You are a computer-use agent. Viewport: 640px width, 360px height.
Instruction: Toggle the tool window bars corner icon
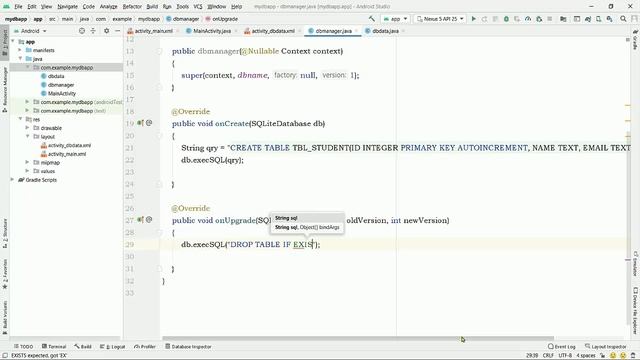[x=5, y=356]
